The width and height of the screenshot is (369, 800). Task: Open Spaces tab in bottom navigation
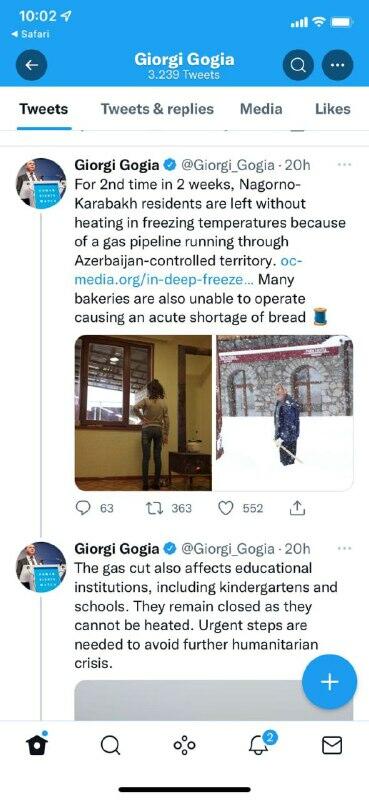pos(184,746)
